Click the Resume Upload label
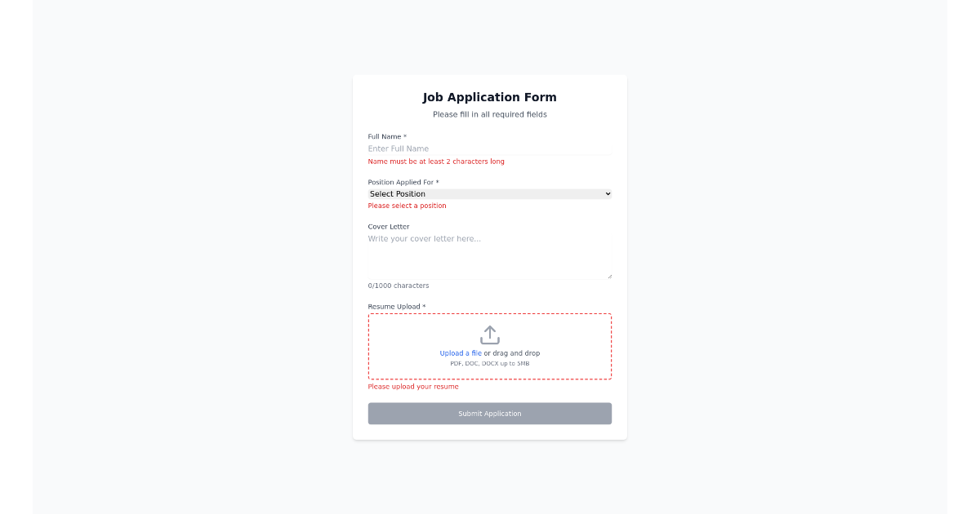The height and width of the screenshot is (514, 980). [395, 306]
